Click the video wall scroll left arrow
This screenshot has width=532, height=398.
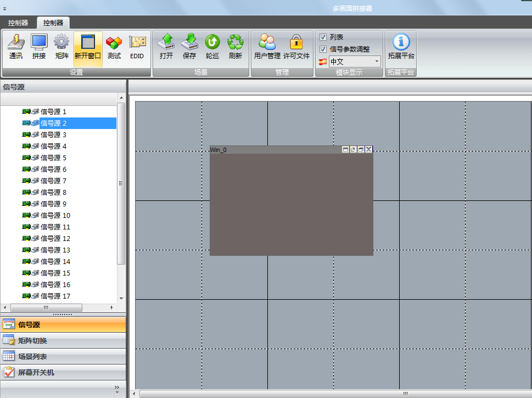click(x=135, y=394)
